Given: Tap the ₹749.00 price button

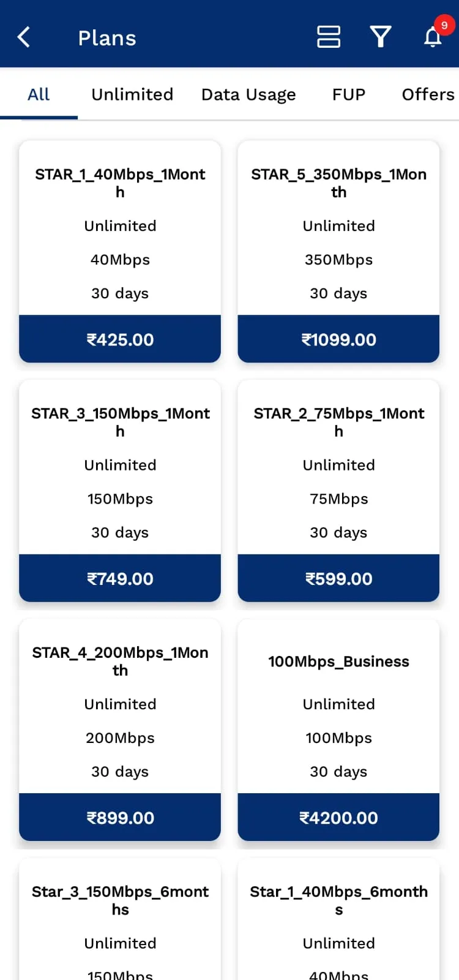Looking at the screenshot, I should (x=120, y=578).
